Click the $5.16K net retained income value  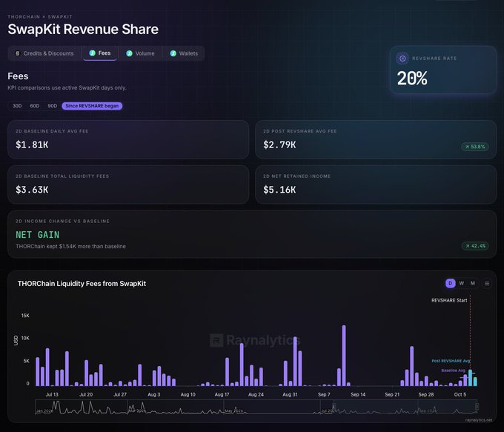pyautogui.click(x=279, y=190)
